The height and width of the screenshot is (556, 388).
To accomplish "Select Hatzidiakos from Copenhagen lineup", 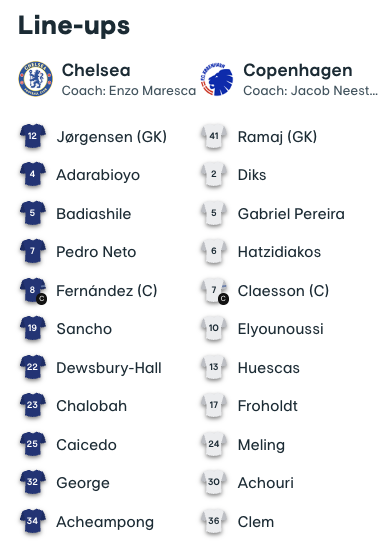I will 279,252.
